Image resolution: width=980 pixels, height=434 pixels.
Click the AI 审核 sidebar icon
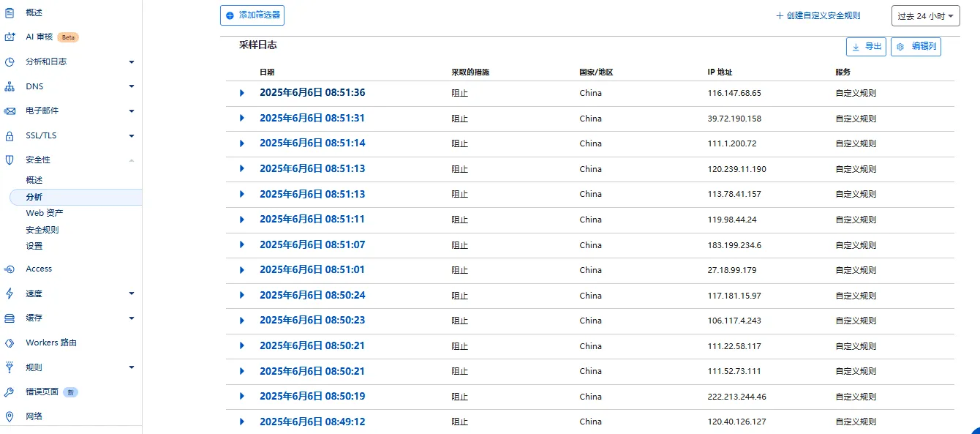pos(10,37)
